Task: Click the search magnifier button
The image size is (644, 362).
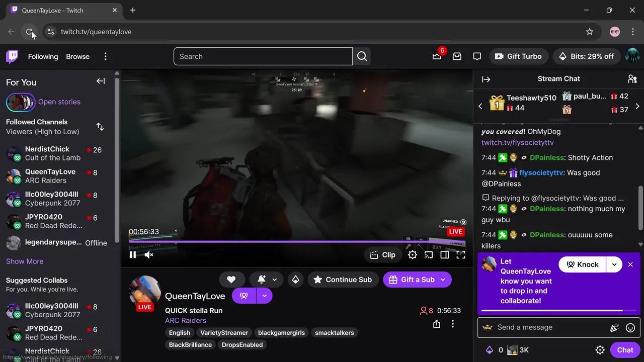Action: pyautogui.click(x=362, y=56)
